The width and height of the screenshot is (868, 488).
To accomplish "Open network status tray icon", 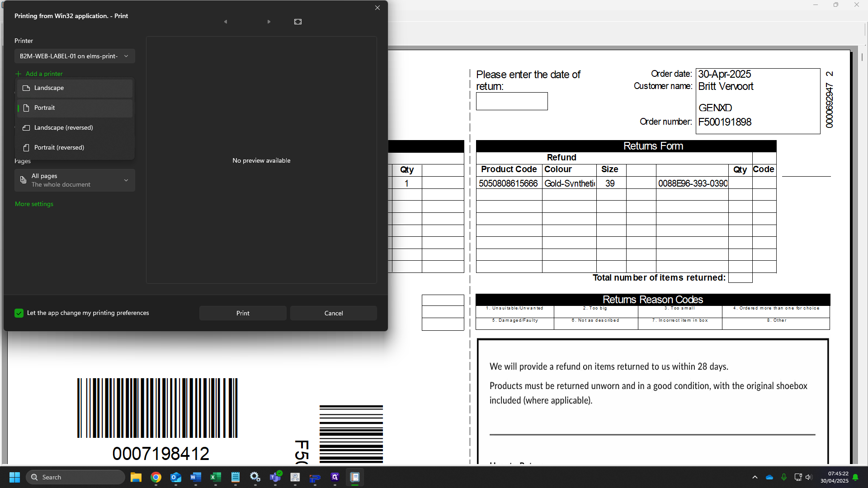I will pyautogui.click(x=798, y=477).
